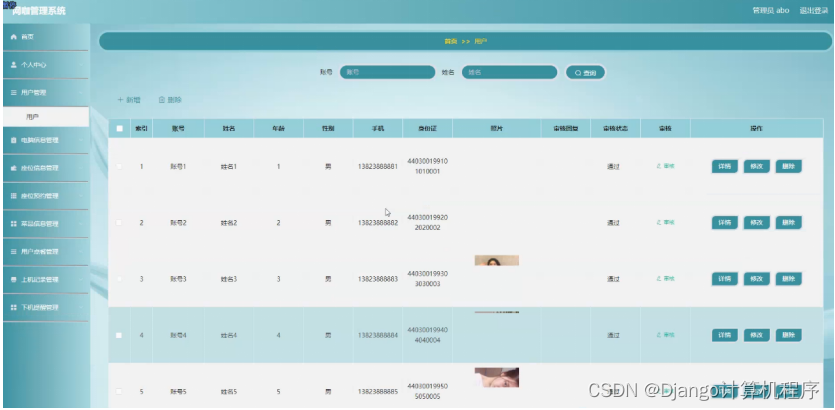
Task: Expand 下机提醒管理 using its chevron
Action: 81,308
